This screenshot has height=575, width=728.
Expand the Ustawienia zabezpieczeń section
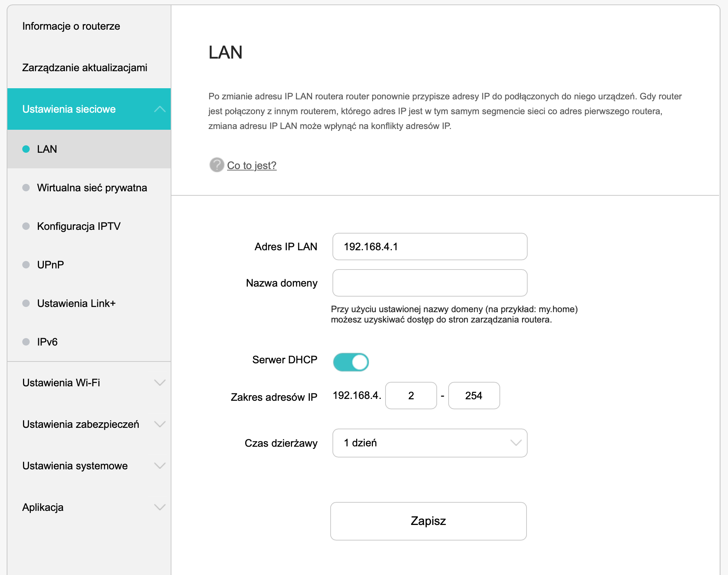coord(160,424)
